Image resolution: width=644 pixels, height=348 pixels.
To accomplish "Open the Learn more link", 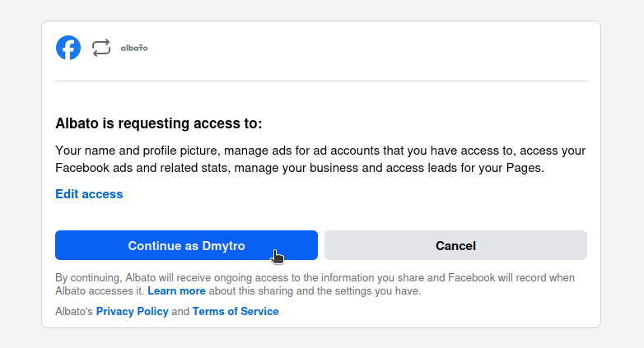I will 176,291.
